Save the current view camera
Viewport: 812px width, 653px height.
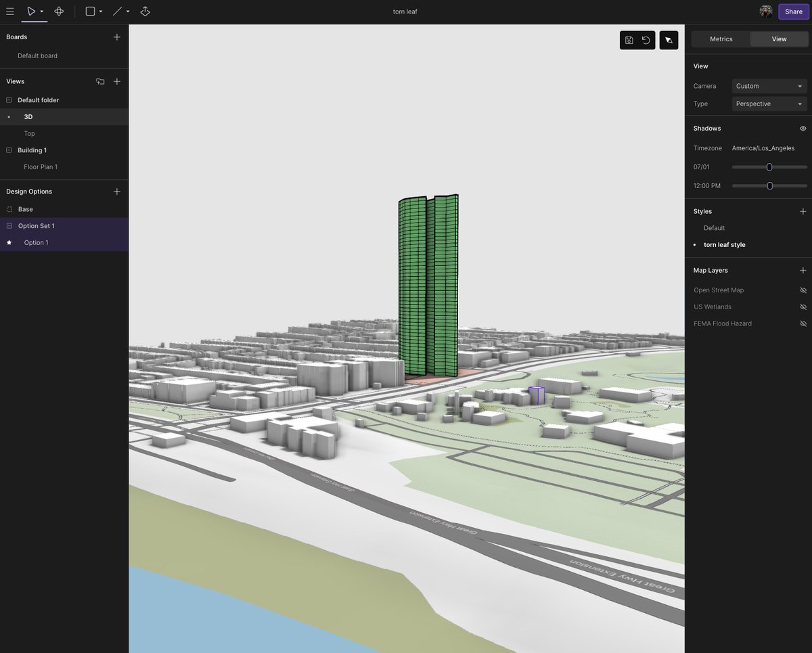coord(629,40)
